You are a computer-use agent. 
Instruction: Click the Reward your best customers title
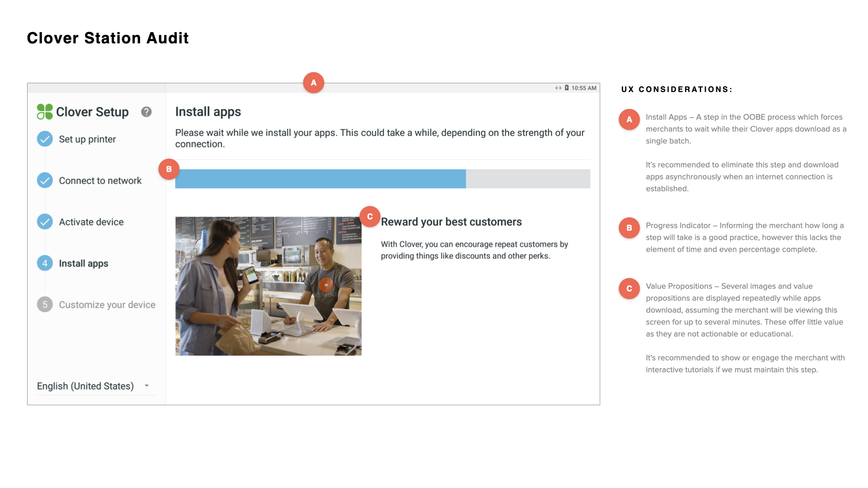[451, 222]
